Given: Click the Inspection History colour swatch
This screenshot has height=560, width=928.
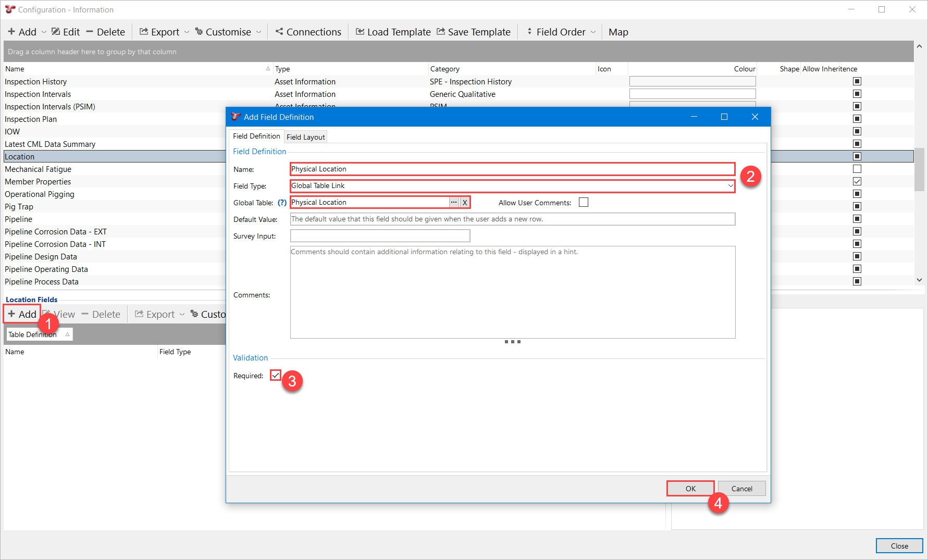Looking at the screenshot, I should click(692, 81).
